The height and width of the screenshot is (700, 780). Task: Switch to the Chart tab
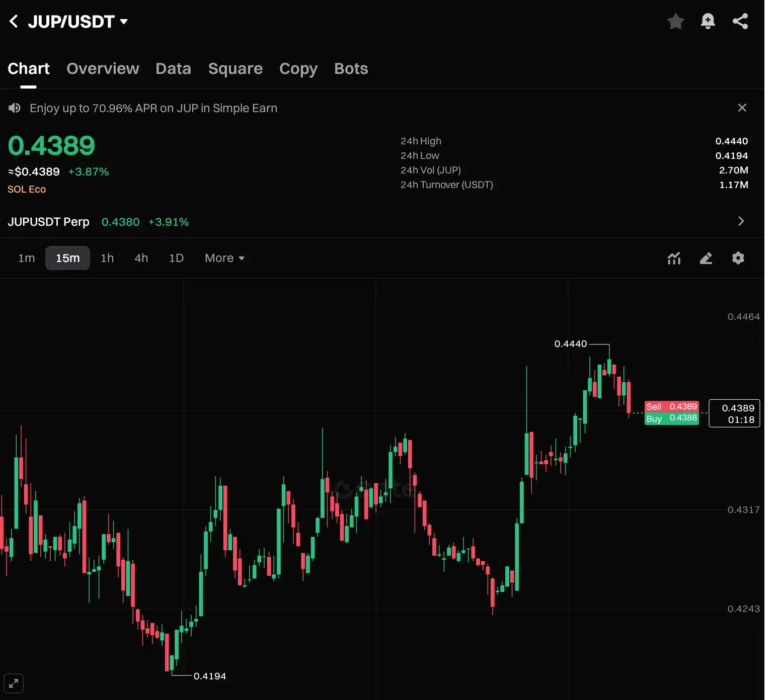29,68
